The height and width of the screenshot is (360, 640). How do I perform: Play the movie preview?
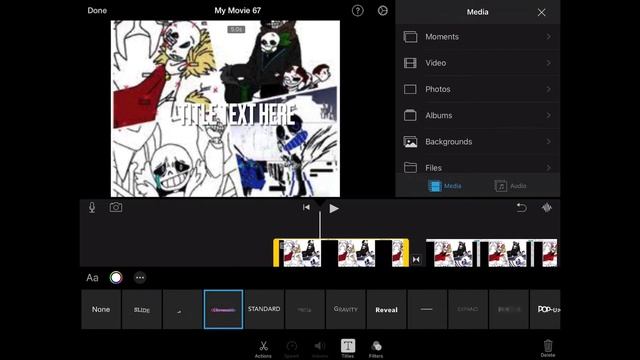334,209
